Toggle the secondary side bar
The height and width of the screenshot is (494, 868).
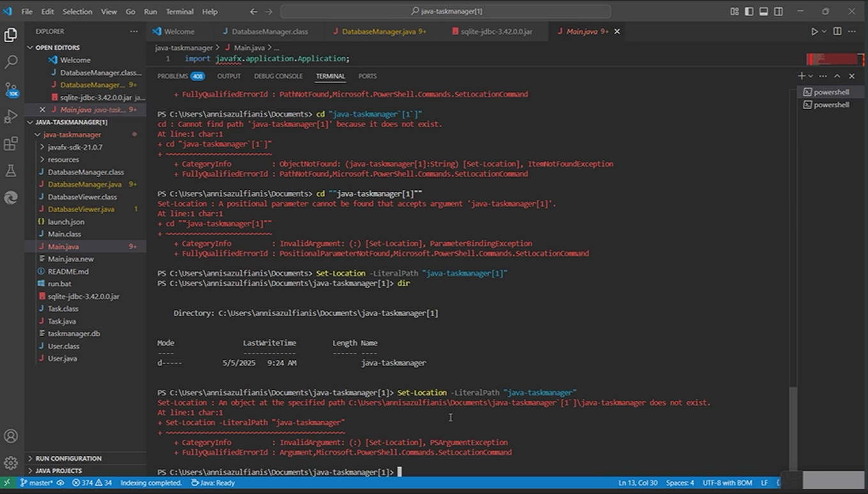[x=779, y=12]
